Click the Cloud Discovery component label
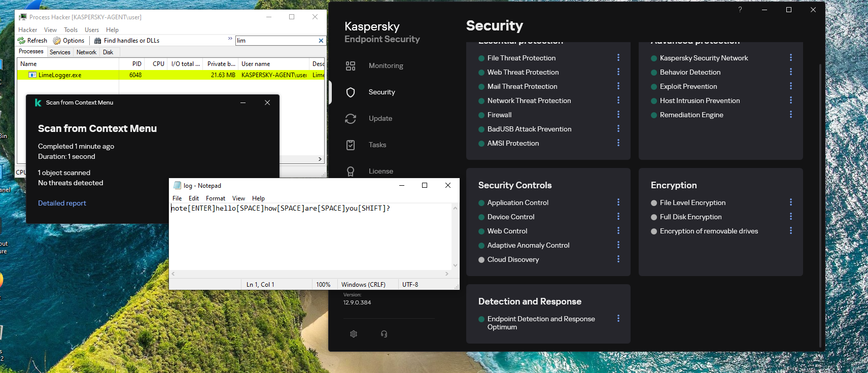The image size is (868, 373). pos(513,259)
